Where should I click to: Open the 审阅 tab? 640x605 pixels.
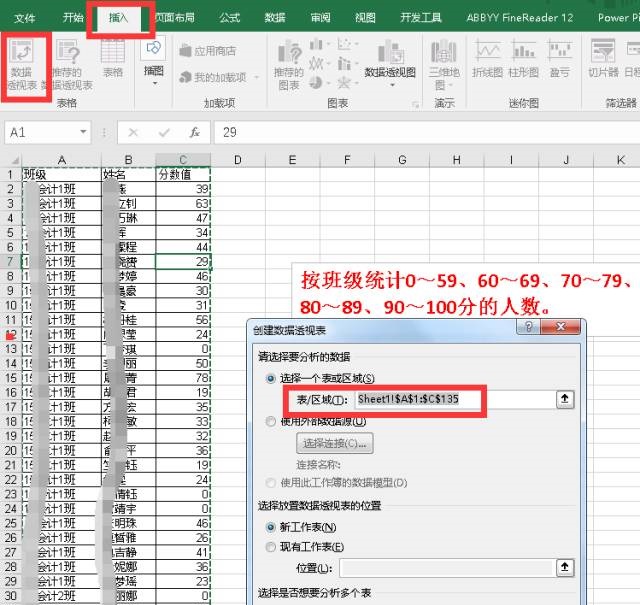coord(320,18)
